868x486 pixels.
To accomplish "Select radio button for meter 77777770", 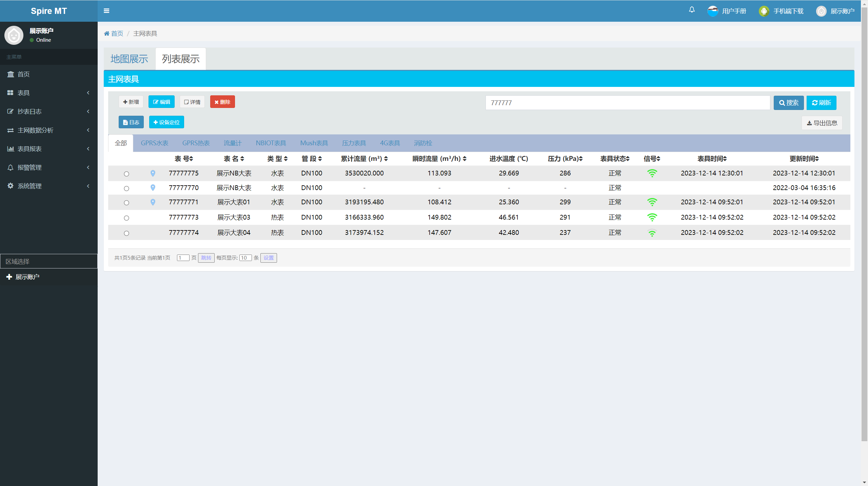I will 126,189.
